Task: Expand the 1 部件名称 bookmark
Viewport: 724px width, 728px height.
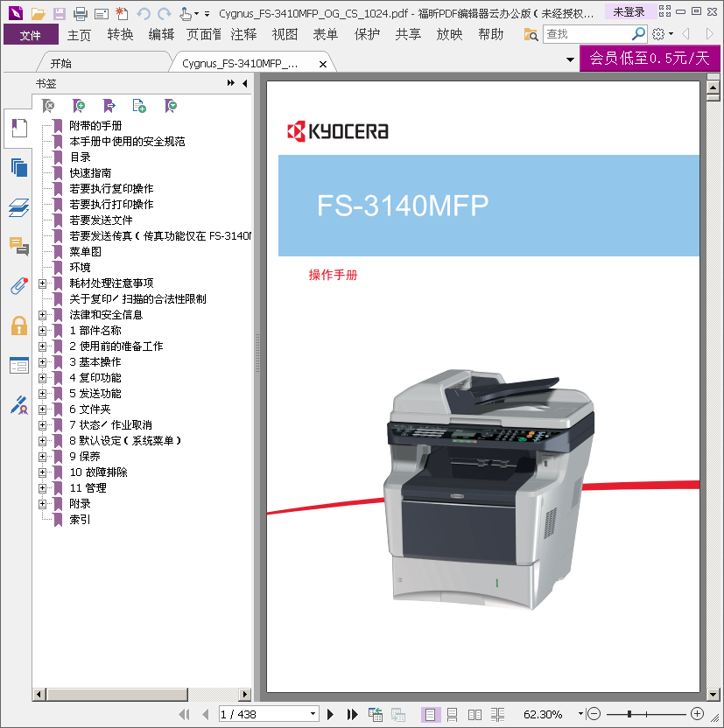Action: point(42,331)
